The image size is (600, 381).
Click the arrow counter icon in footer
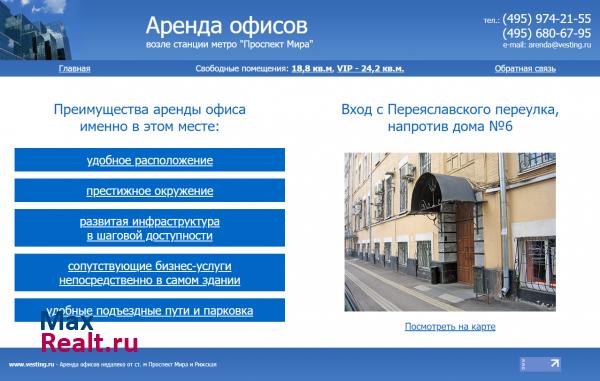pyautogui.click(x=540, y=364)
